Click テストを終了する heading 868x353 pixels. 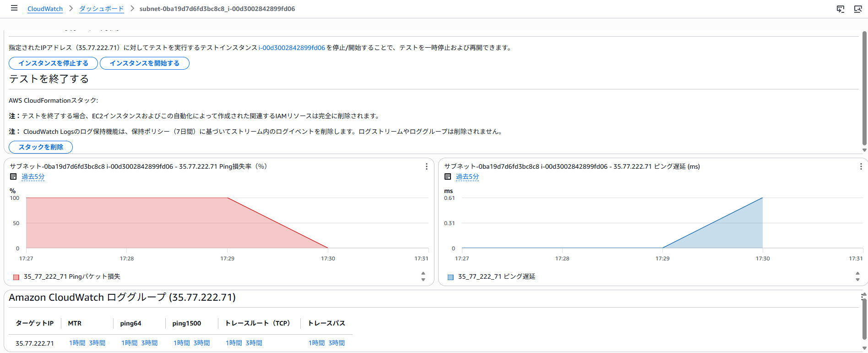coord(49,79)
